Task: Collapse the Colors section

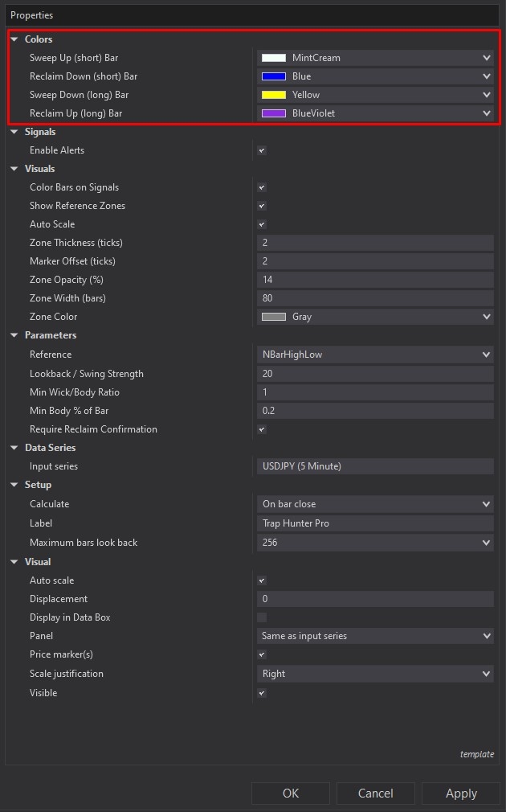Action: click(x=14, y=39)
